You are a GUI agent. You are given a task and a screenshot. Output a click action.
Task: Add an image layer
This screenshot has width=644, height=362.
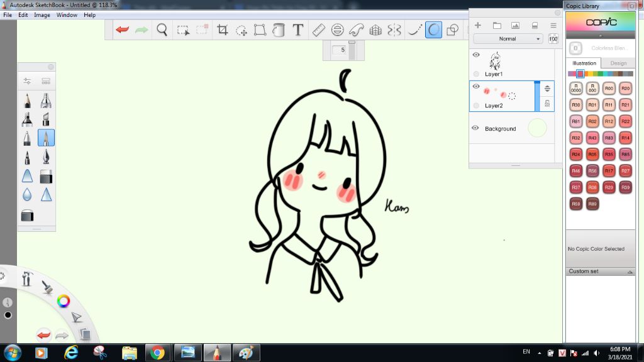click(x=516, y=25)
